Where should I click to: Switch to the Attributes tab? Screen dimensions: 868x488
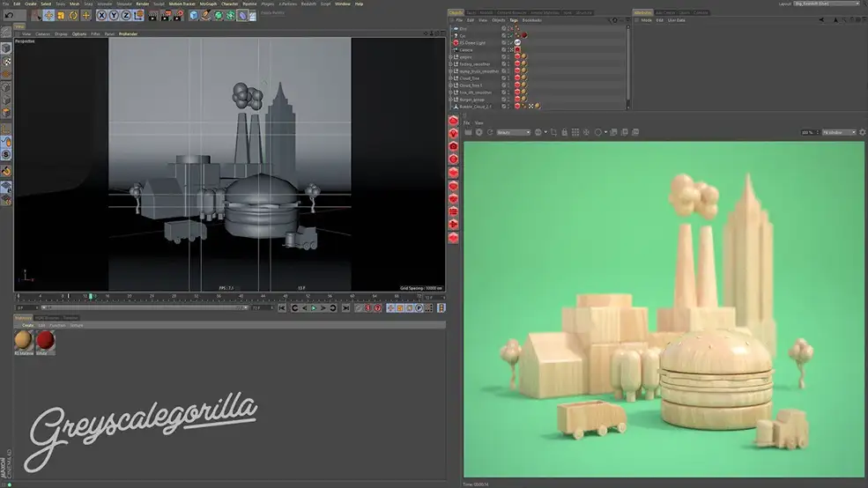click(x=642, y=12)
